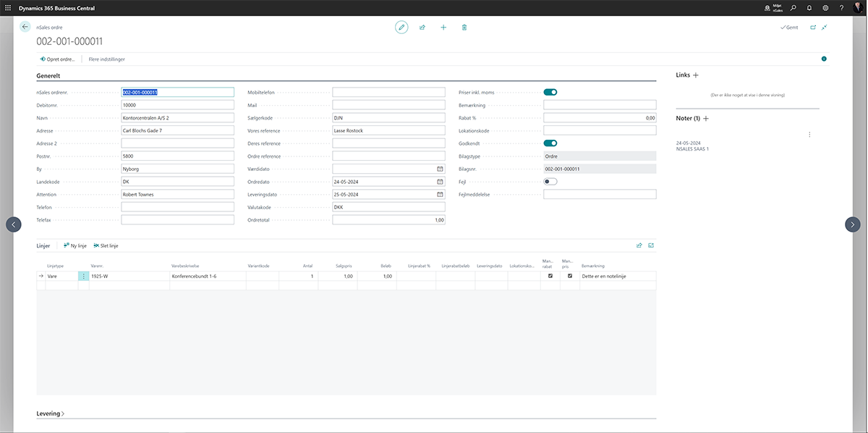Uncheck the Man. rabat checkbox on line
The width and height of the screenshot is (868, 433).
tap(550, 276)
